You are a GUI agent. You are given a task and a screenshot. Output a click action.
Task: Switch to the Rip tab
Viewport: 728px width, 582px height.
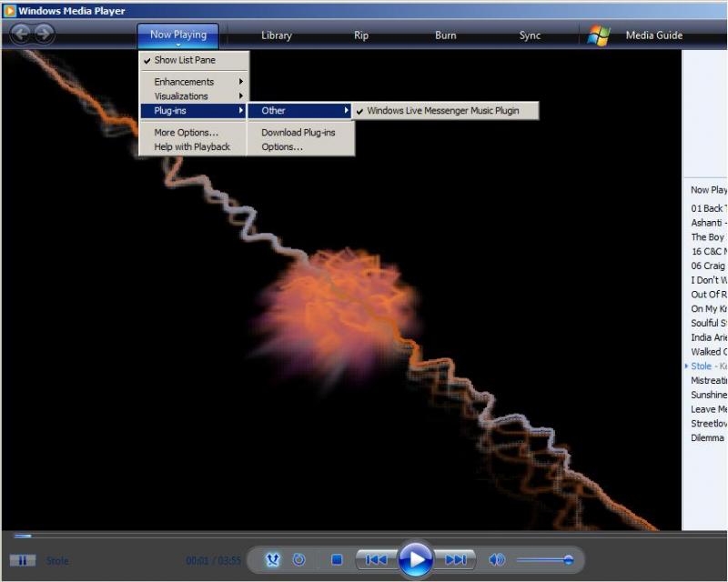pyautogui.click(x=361, y=35)
